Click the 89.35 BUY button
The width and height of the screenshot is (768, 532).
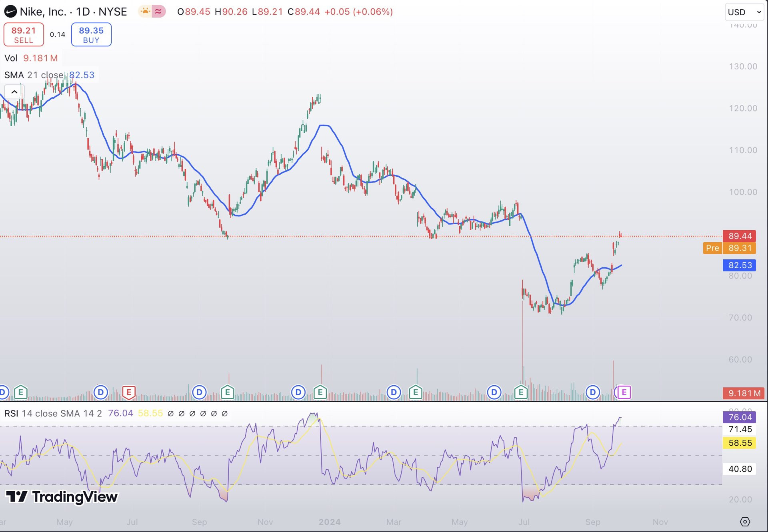coord(91,35)
